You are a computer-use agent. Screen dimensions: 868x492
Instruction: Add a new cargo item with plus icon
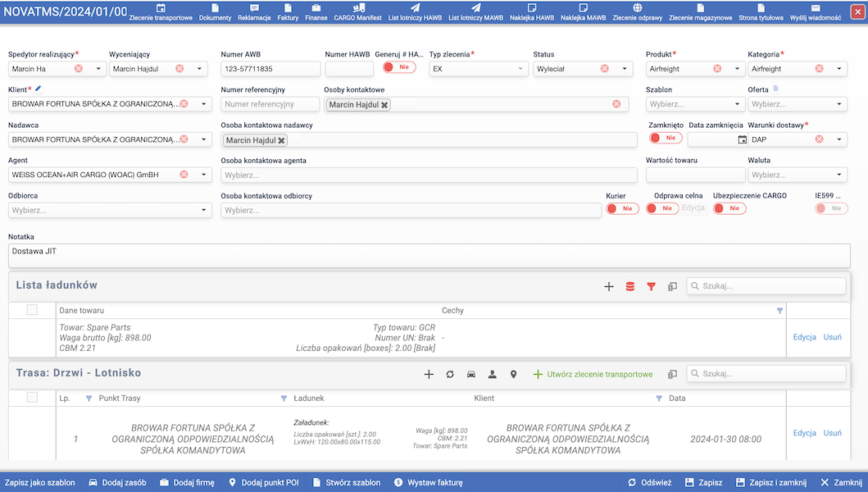click(609, 286)
